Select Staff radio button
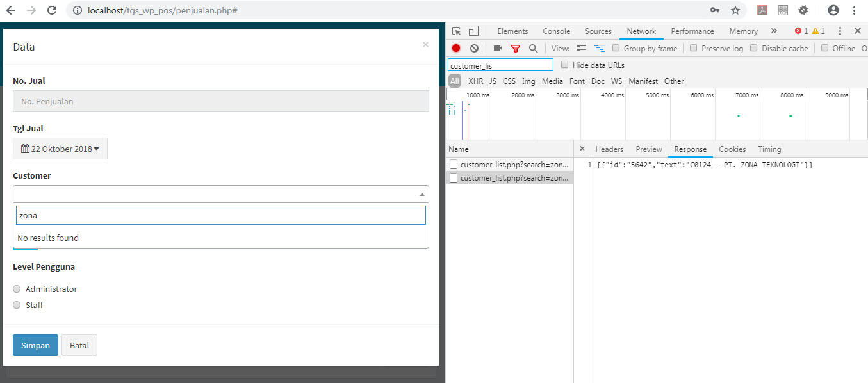868x383 pixels. pos(17,306)
